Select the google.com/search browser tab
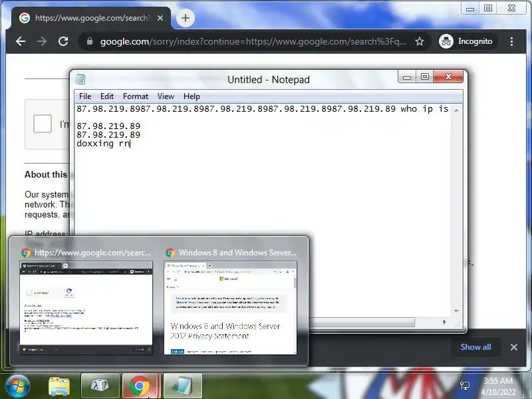 coord(91,18)
